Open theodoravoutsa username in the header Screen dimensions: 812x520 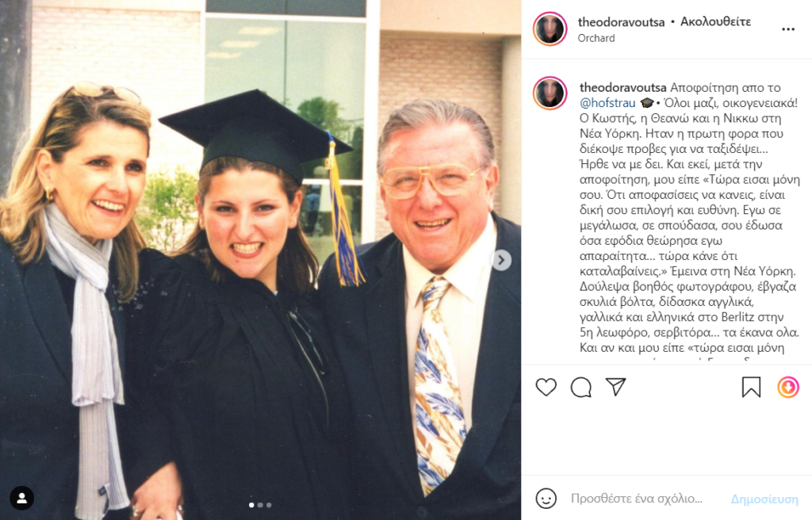[x=621, y=21]
